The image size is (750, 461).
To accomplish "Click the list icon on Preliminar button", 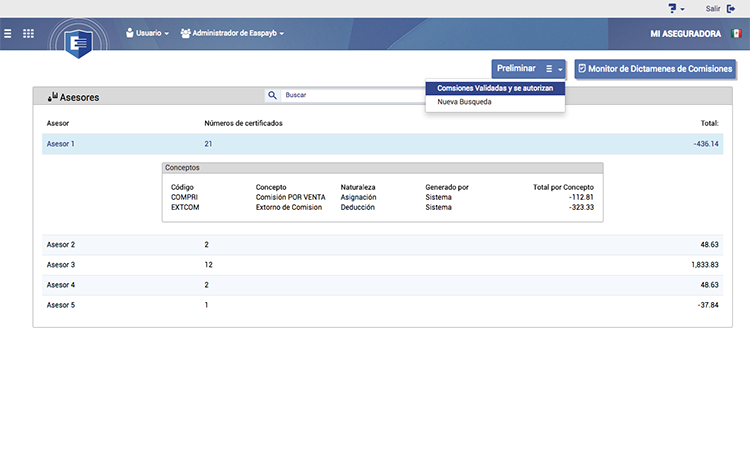I will (x=549, y=69).
